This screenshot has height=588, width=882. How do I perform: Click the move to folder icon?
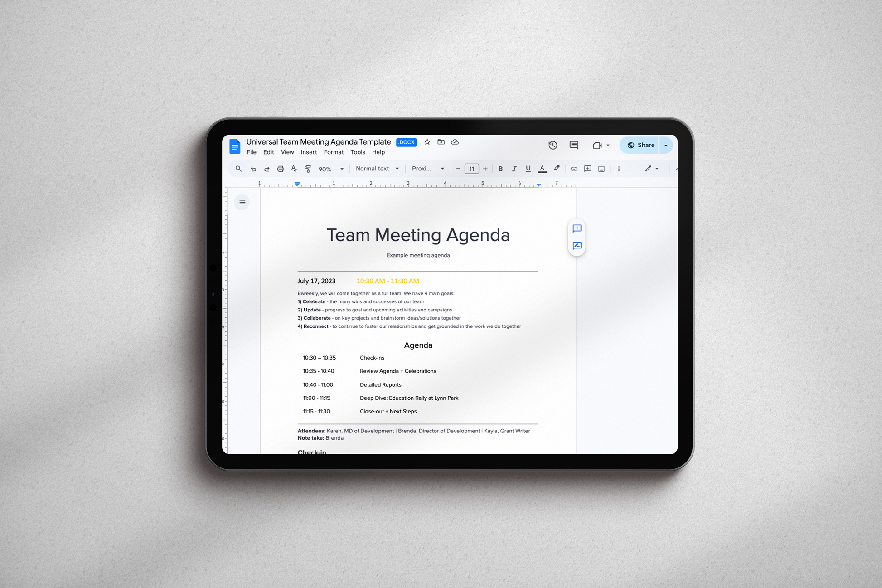[x=441, y=142]
